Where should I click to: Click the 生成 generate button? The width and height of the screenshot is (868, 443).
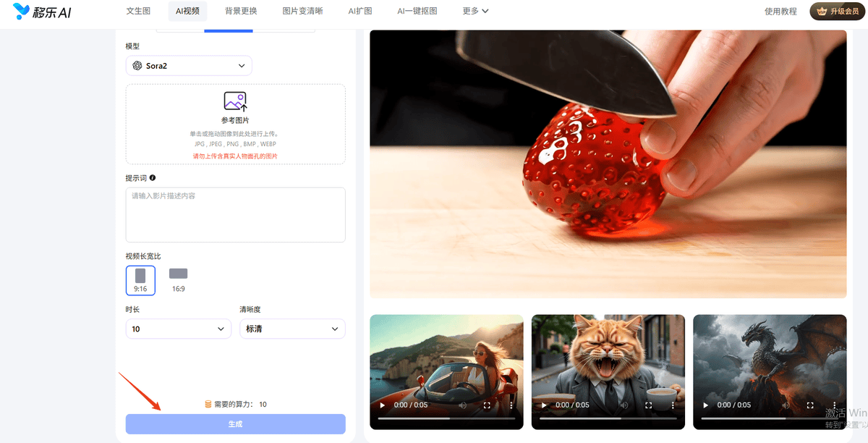(x=235, y=424)
